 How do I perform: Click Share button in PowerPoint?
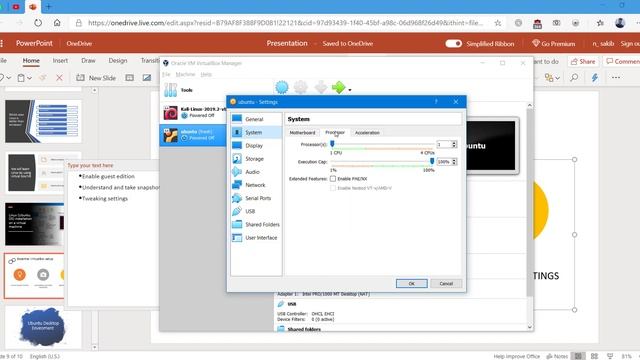[x=582, y=61]
